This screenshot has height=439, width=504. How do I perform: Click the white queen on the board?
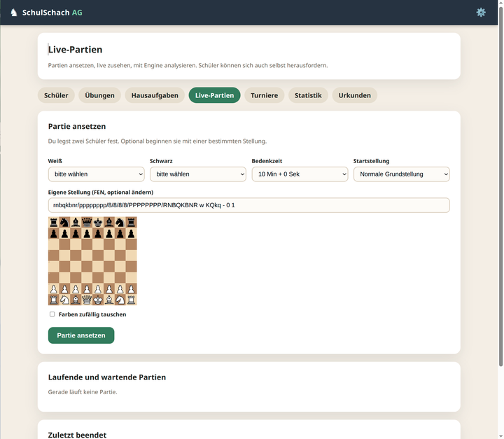coord(87,300)
